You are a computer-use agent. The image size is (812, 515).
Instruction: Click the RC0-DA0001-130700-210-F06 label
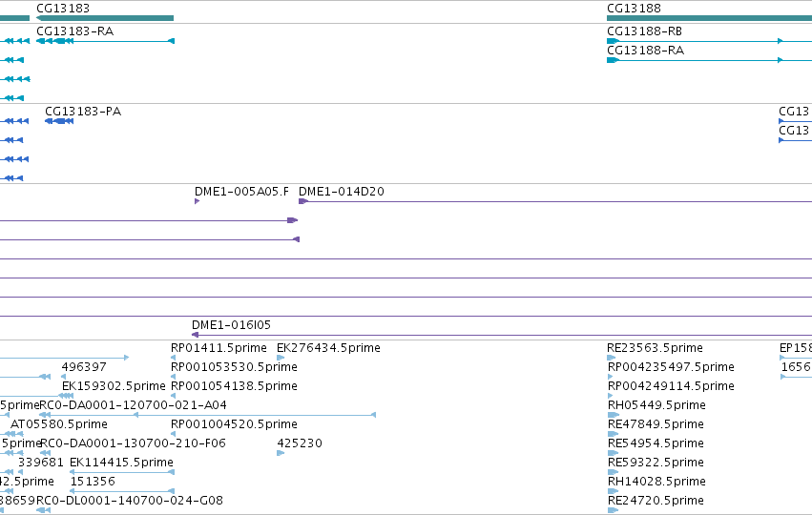[x=133, y=443]
